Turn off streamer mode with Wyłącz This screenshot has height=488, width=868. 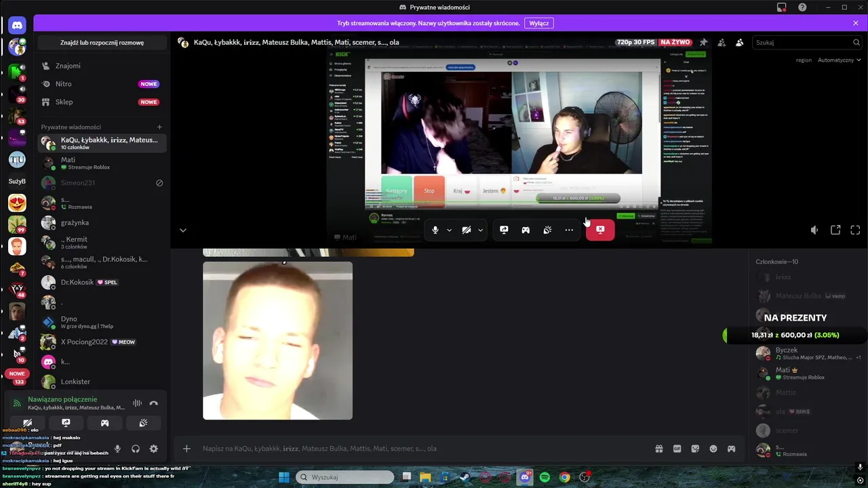(x=539, y=23)
